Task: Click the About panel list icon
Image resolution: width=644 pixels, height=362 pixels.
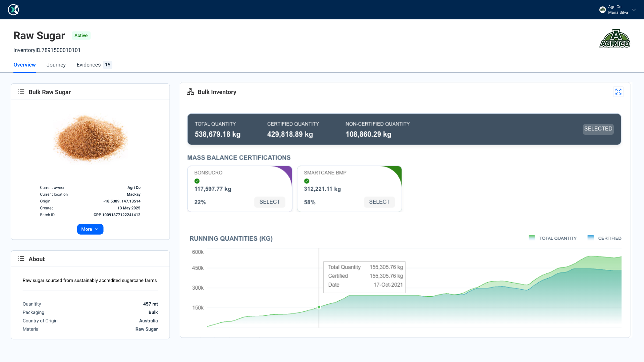Action: (21, 259)
